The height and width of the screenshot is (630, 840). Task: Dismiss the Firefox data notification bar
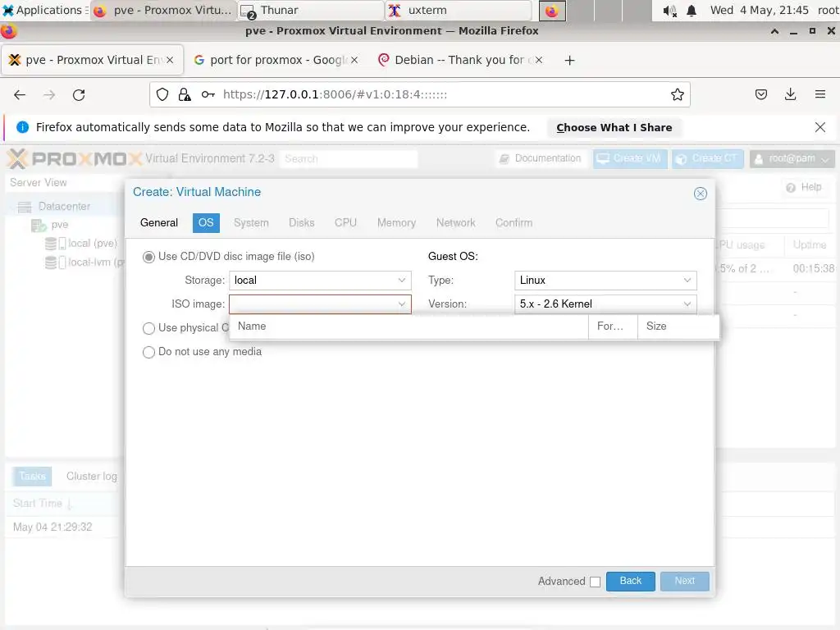click(819, 127)
